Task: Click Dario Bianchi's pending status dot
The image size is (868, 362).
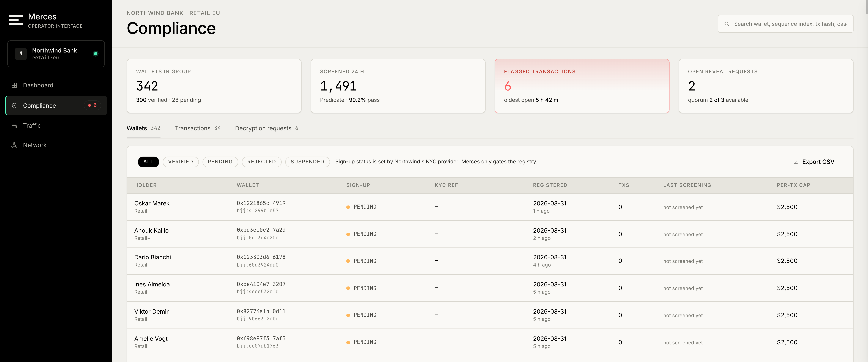Action: (348, 261)
